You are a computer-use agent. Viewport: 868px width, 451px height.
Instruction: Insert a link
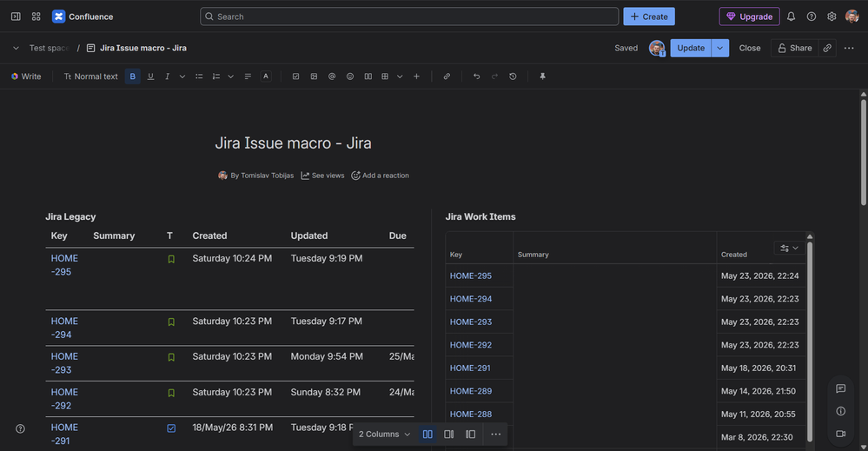pos(447,76)
